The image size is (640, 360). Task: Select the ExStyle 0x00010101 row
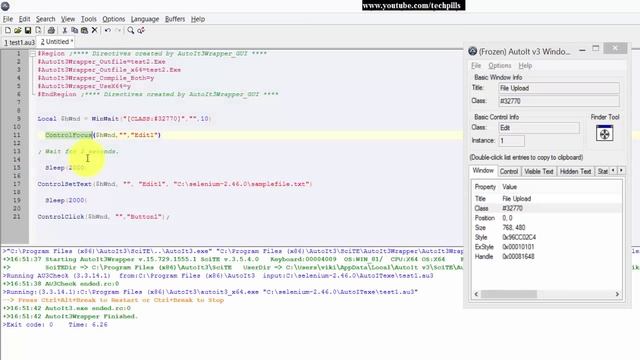547,247
